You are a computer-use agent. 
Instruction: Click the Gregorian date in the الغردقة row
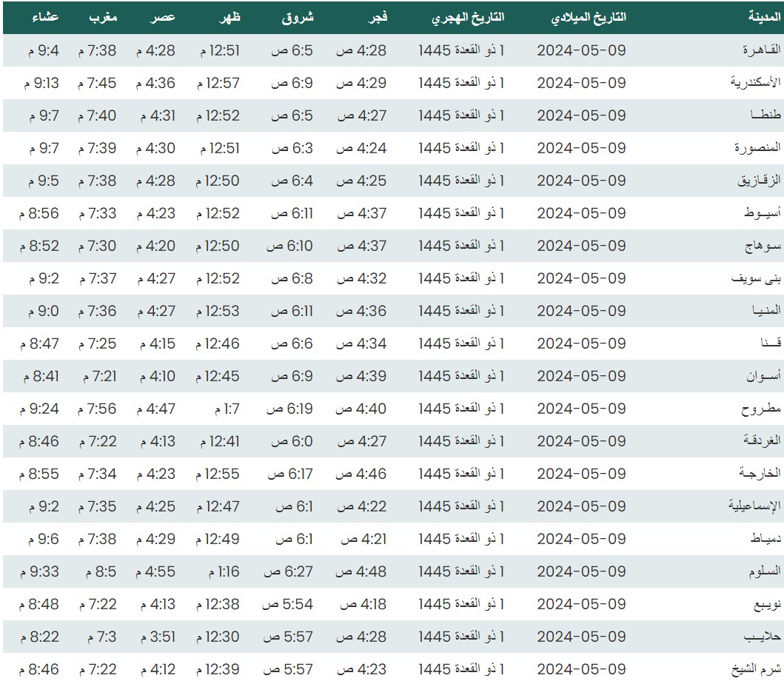tap(581, 441)
